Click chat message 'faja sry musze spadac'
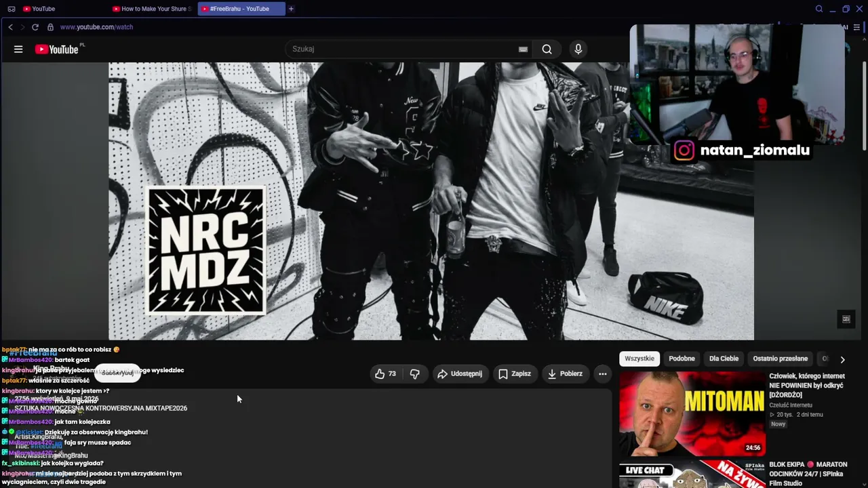This screenshot has width=868, height=488. coord(98,443)
